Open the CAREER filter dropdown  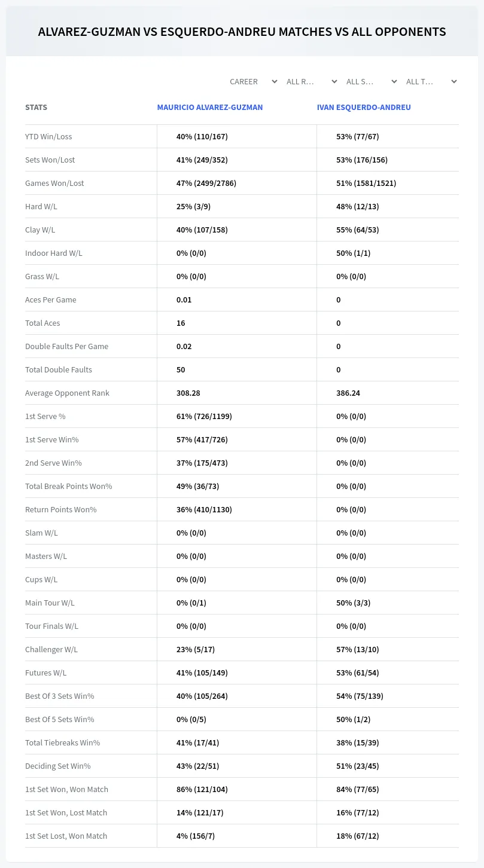pos(253,81)
